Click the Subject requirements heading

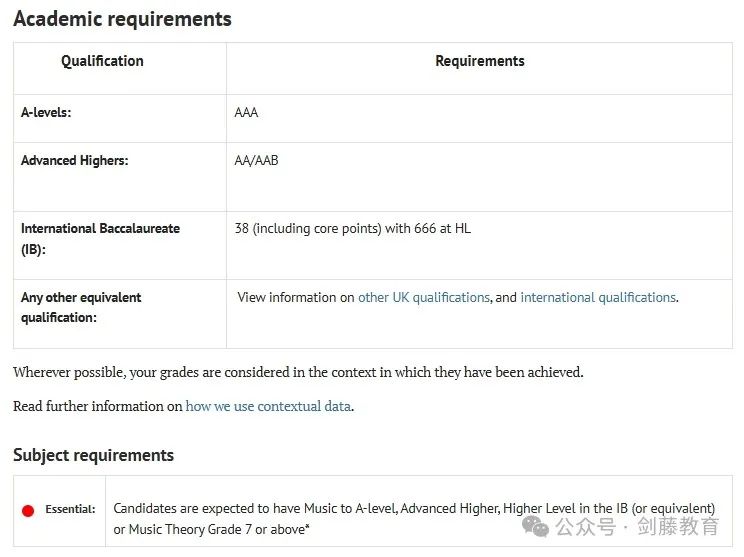(93, 455)
